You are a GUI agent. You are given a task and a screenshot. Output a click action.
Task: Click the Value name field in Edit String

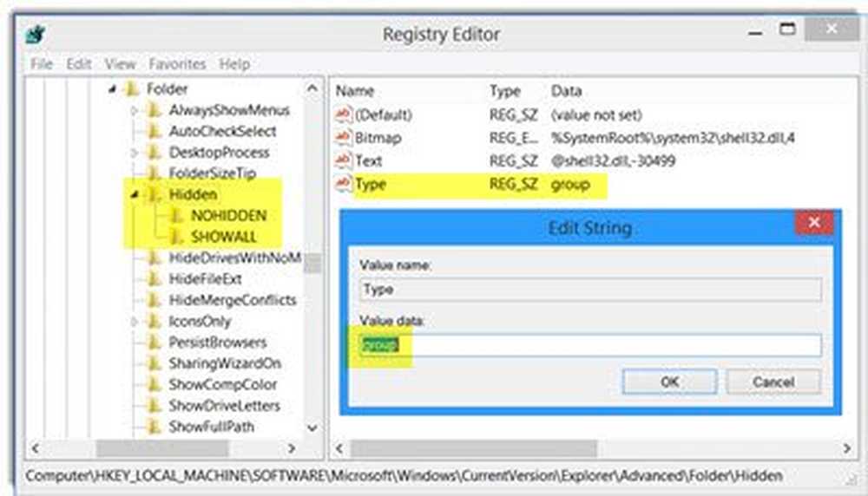[590, 290]
